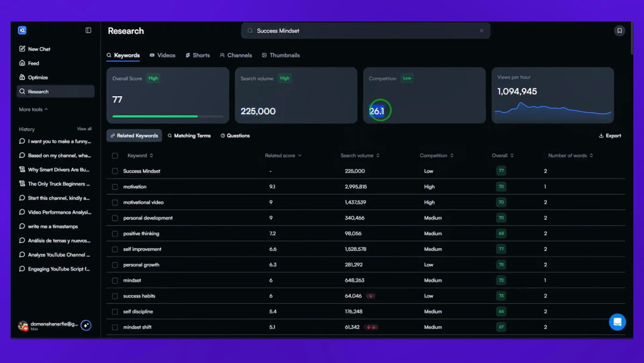
Task: Check the box for motivation keyword
Action: pos(115,187)
